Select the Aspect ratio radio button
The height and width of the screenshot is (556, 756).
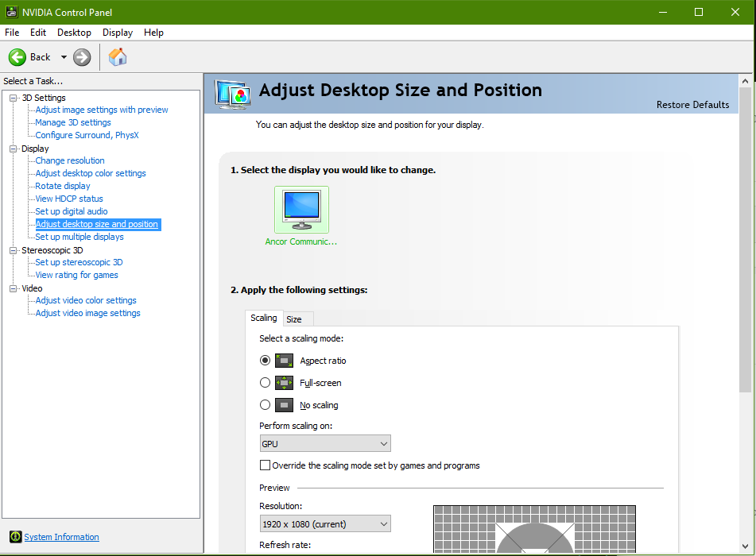(x=265, y=361)
